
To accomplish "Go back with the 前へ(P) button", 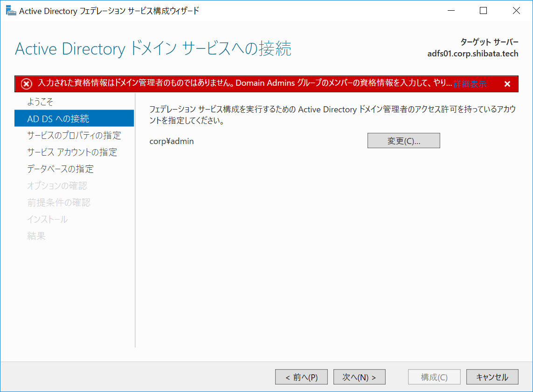I will click(x=301, y=377).
